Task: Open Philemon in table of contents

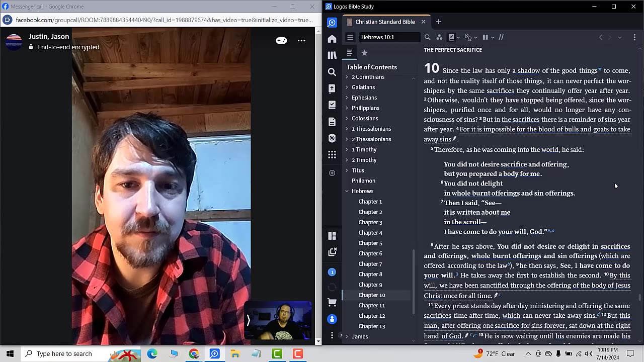Action: (x=363, y=180)
